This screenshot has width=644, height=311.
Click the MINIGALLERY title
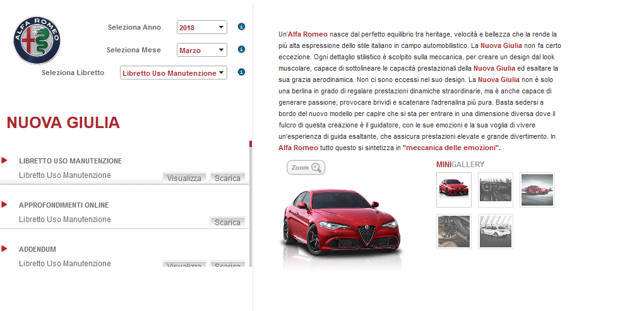point(460,165)
